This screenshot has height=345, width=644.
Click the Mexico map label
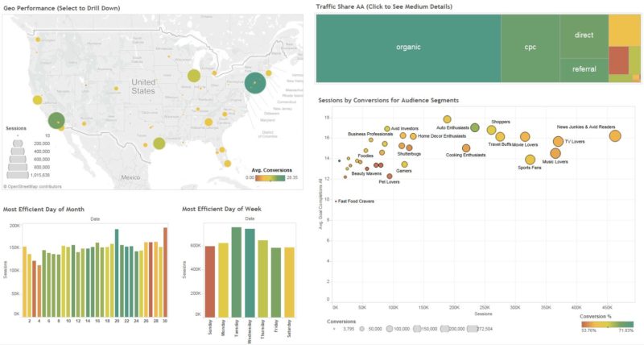130,177
